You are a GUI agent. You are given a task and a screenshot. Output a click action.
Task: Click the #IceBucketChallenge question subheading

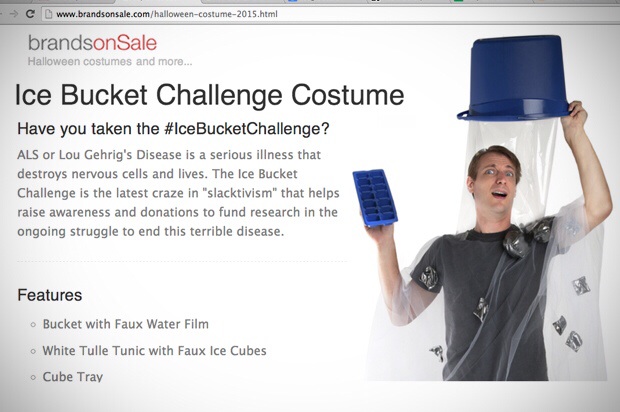(173, 129)
